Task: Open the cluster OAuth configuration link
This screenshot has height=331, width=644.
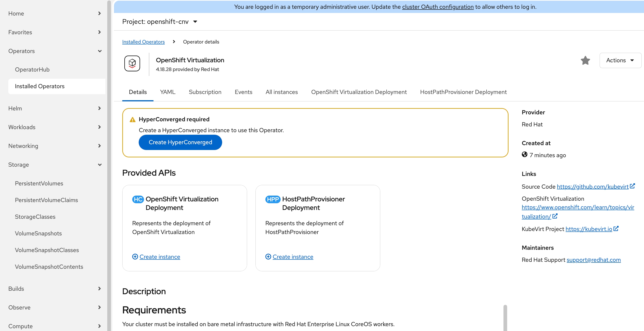Action: [x=438, y=7]
